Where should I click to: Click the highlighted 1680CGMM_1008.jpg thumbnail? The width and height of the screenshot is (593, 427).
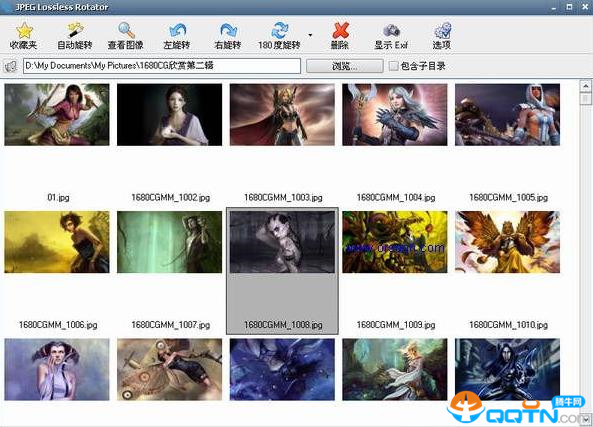coord(282,242)
